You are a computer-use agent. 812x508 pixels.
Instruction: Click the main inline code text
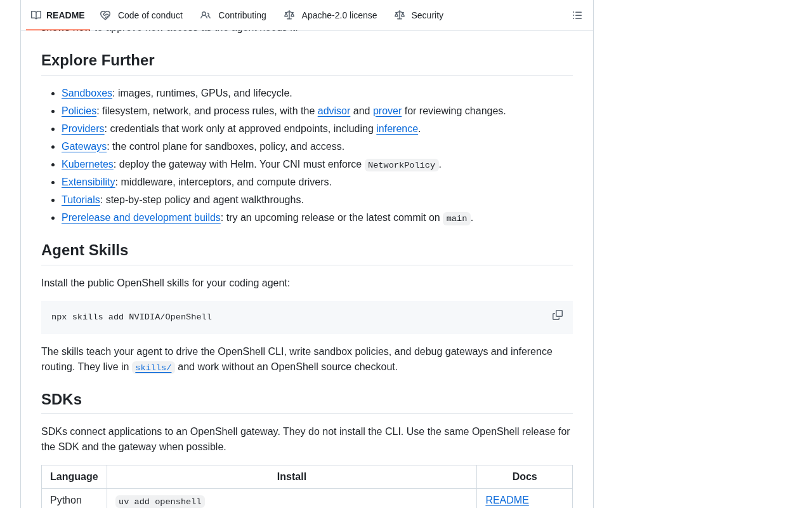click(x=457, y=218)
